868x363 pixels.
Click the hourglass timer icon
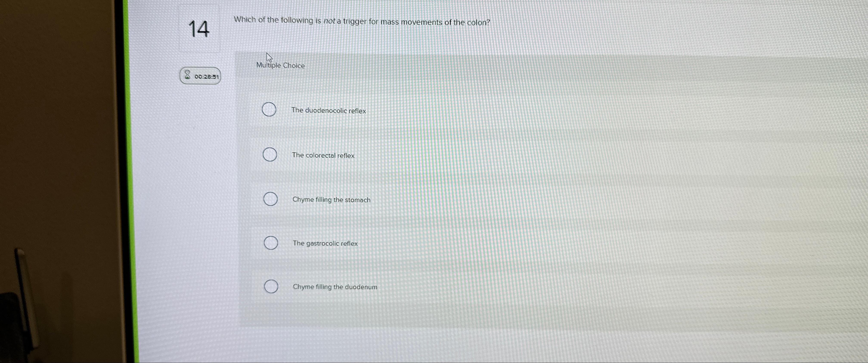coord(188,75)
